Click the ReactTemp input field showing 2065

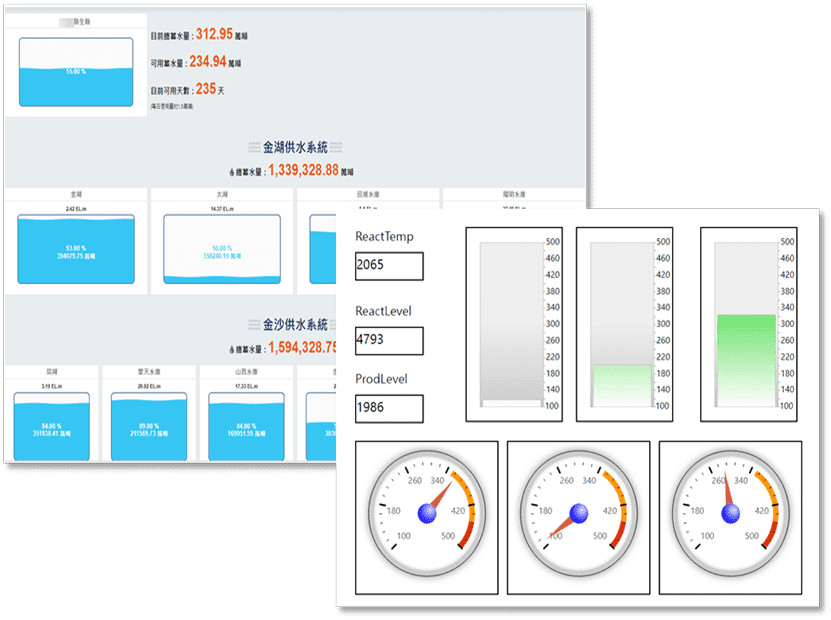(x=389, y=266)
